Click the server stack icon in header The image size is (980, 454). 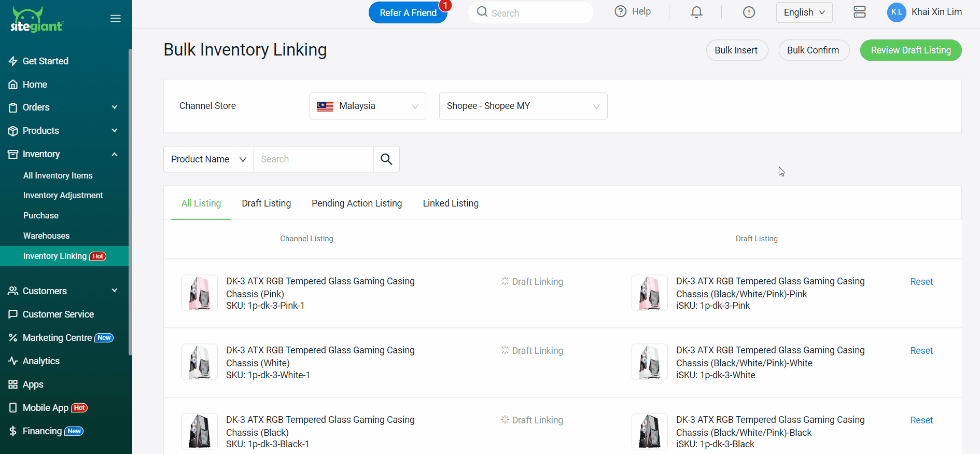pos(859,12)
